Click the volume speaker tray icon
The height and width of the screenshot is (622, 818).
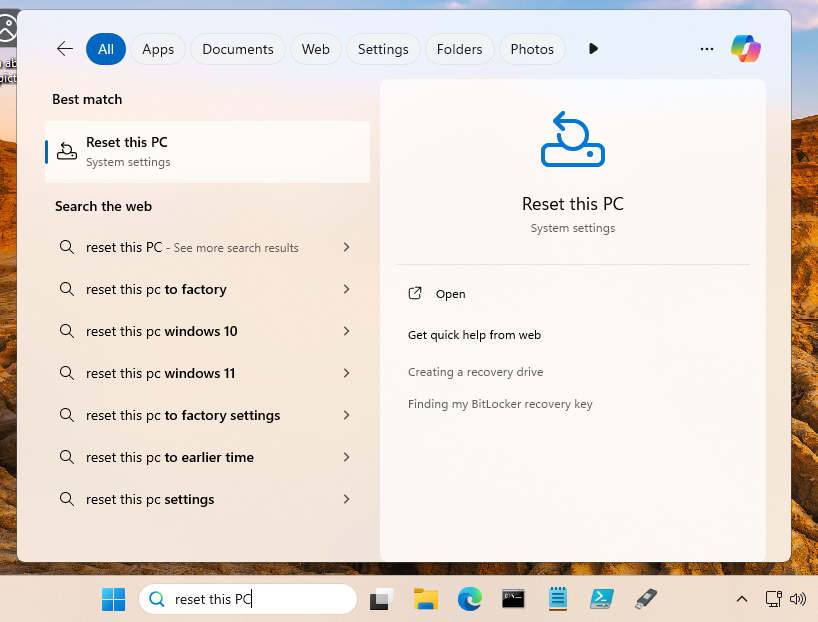(x=798, y=599)
